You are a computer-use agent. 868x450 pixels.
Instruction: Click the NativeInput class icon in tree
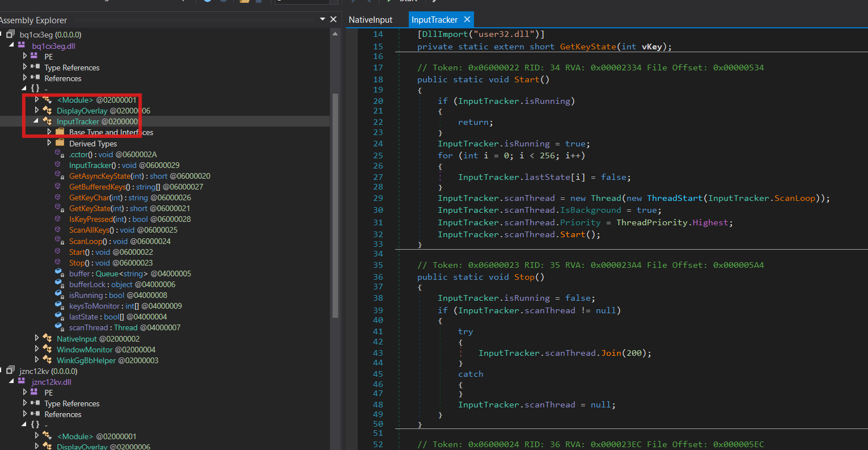pyautogui.click(x=48, y=339)
